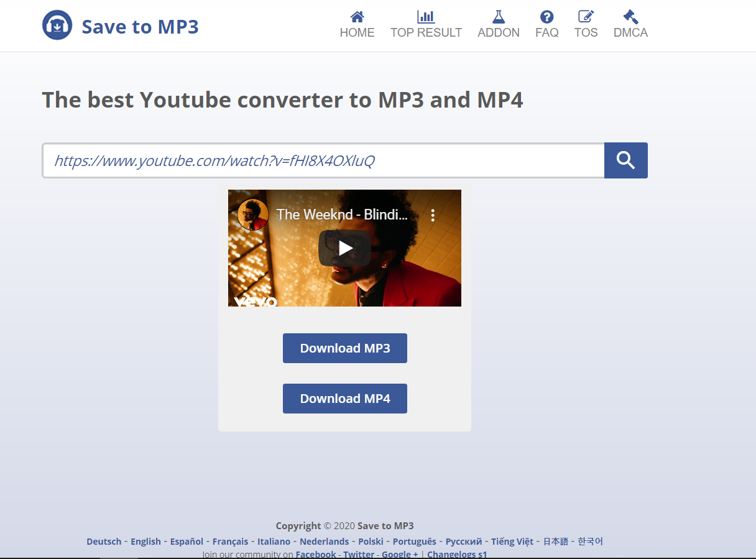Click The Weeknd channel avatar

click(x=253, y=215)
